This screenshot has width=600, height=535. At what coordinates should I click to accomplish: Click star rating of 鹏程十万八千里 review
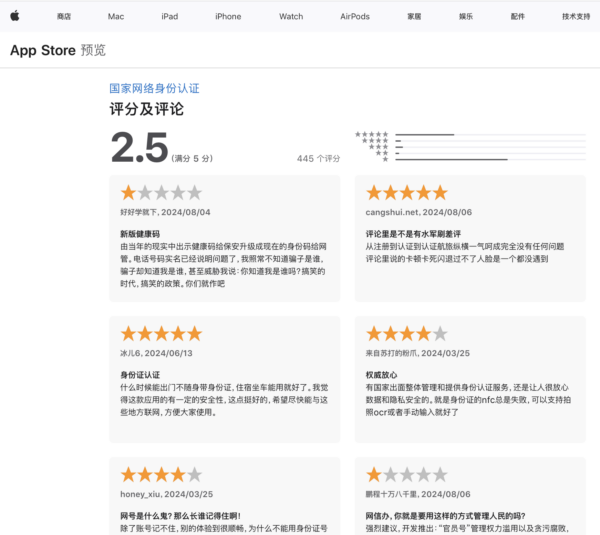pos(407,475)
